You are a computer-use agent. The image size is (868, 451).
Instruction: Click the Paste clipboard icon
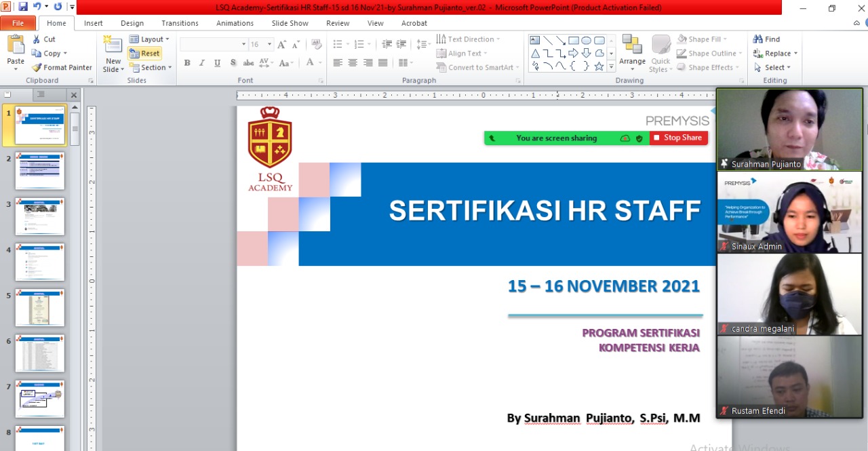coord(16,45)
